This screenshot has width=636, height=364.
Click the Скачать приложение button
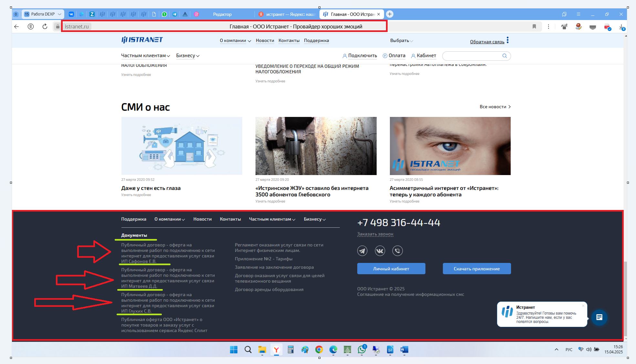point(476,269)
